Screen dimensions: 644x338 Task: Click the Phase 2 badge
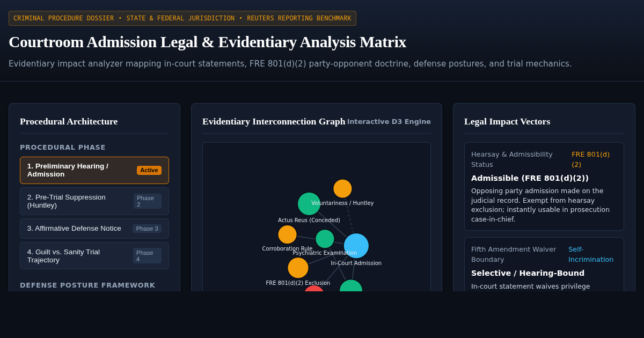(148, 201)
